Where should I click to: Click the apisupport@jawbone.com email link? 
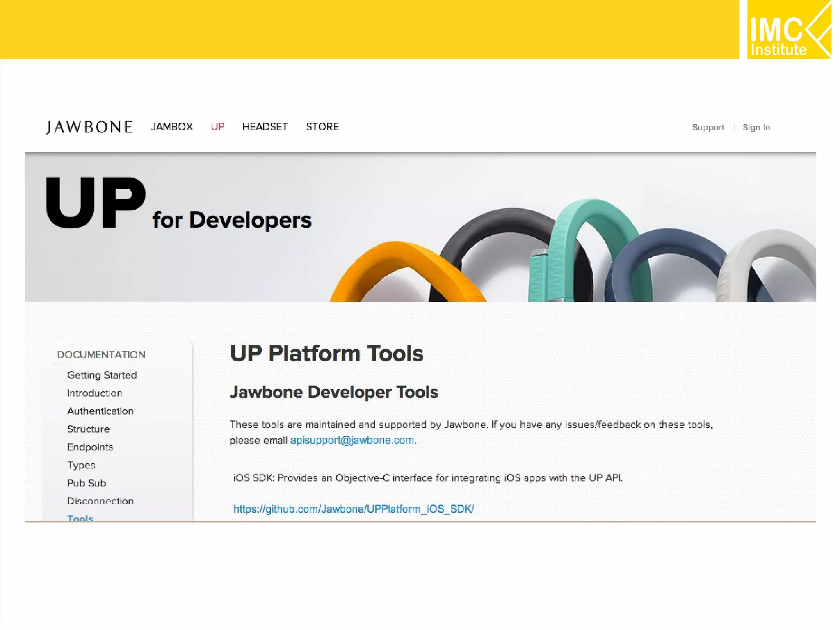click(352, 441)
